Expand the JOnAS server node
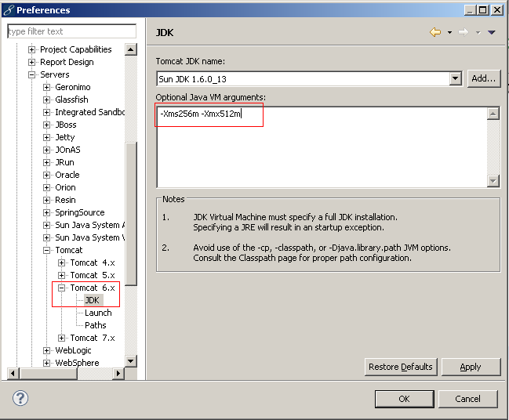Viewport: 509px width, 420px height. pos(47,150)
